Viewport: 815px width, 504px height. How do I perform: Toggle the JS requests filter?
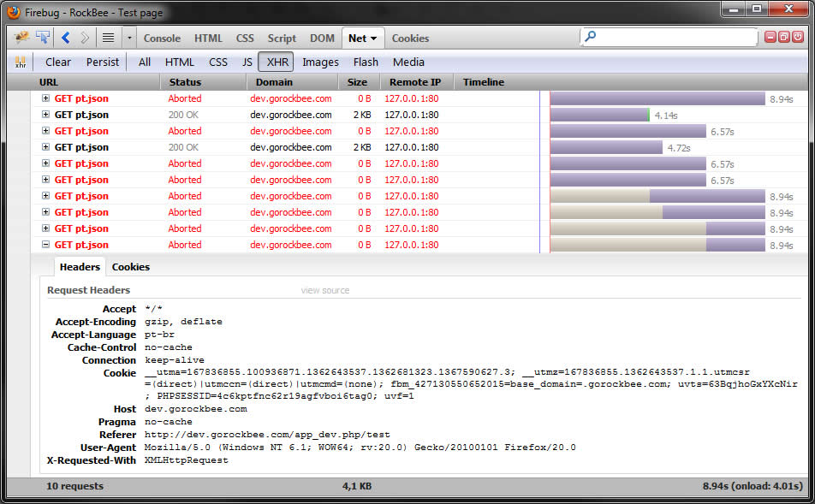tap(247, 62)
